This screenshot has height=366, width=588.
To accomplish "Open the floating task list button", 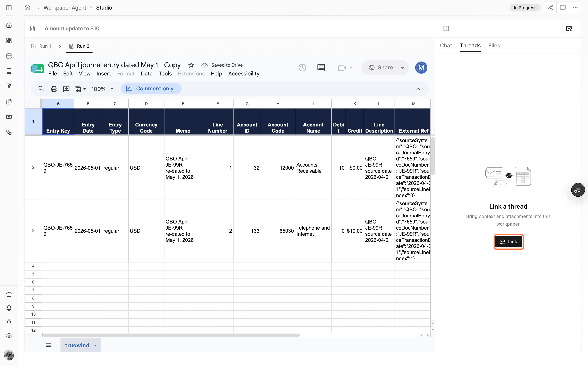I will (578, 190).
